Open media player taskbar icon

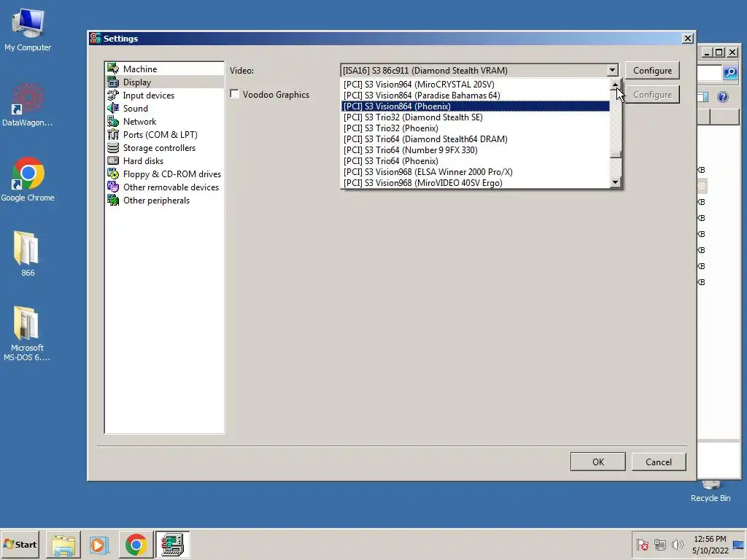click(x=99, y=545)
